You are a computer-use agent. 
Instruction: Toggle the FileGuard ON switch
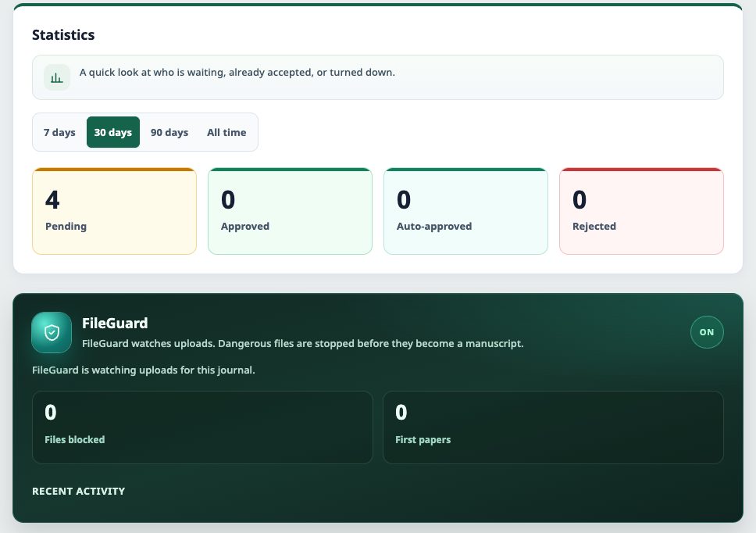707,332
